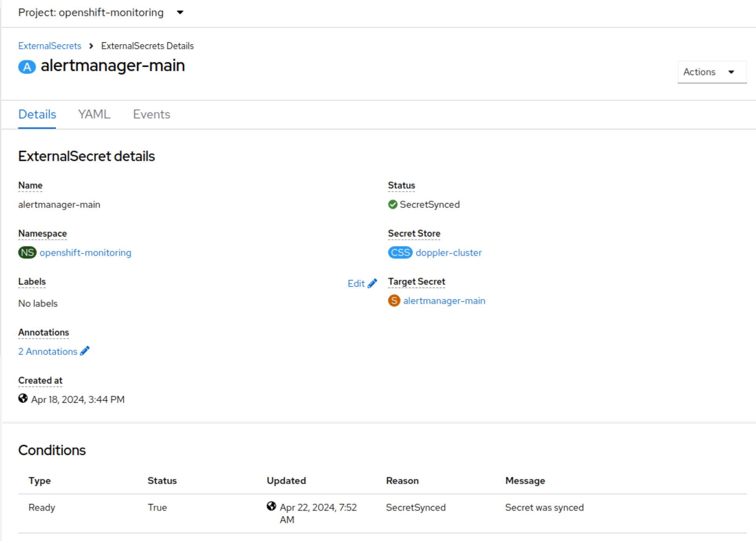The height and width of the screenshot is (541, 756).
Task: Select the Details tab
Action: tap(37, 114)
